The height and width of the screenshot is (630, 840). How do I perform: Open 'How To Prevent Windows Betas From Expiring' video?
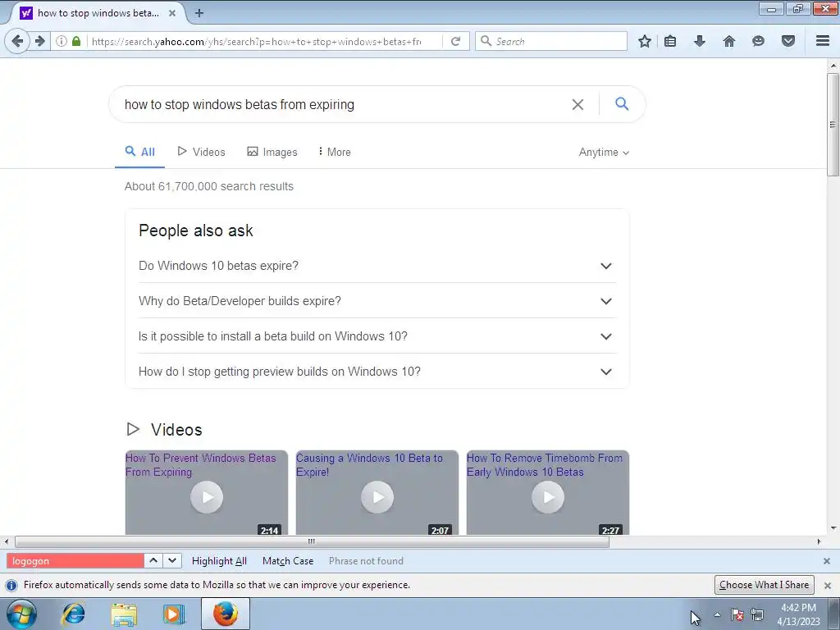coord(201,465)
